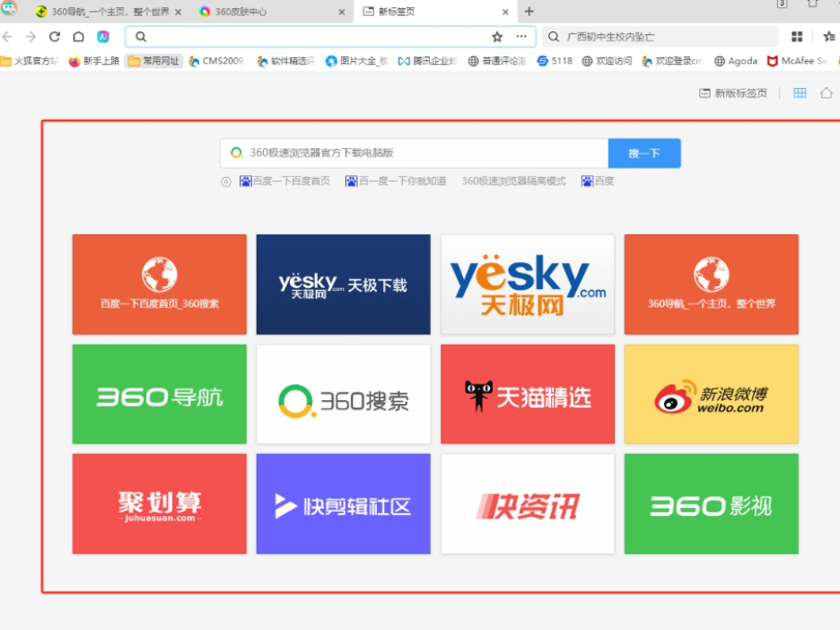The image size is (840, 630).
Task: Open the green 360导航 tile
Action: click(x=160, y=394)
